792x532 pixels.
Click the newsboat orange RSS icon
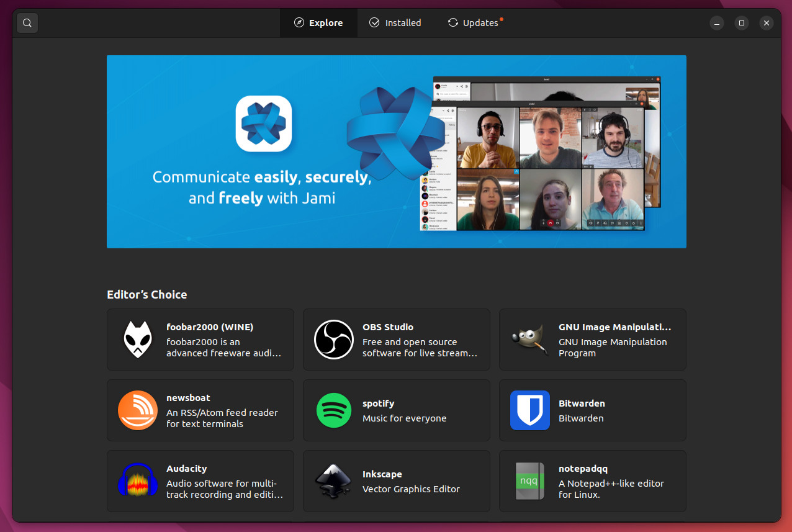pos(138,410)
